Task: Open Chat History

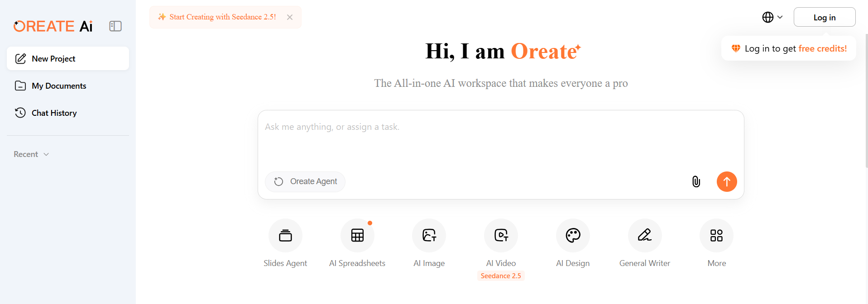Action: (68, 113)
